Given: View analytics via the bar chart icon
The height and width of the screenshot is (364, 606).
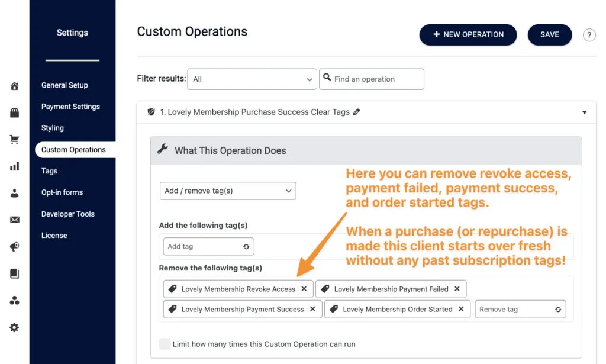Looking at the screenshot, I should pyautogui.click(x=14, y=166).
